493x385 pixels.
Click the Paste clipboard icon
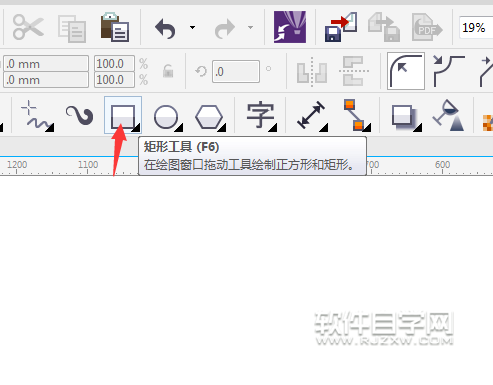[115, 27]
